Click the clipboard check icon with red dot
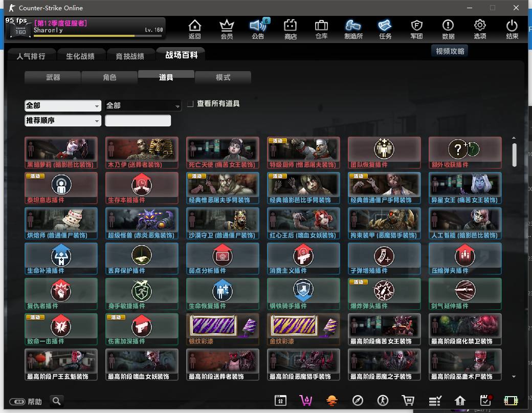The height and width of the screenshot is (413, 532). point(485,400)
